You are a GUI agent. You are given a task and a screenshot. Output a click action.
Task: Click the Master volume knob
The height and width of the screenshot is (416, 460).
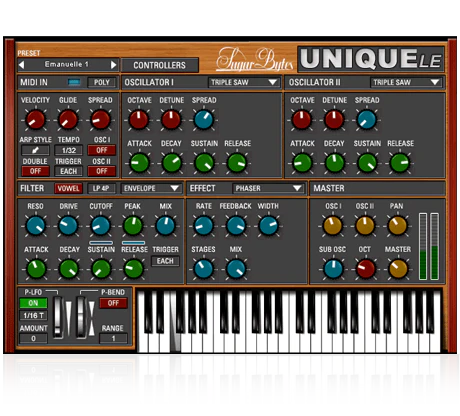pyautogui.click(x=398, y=269)
